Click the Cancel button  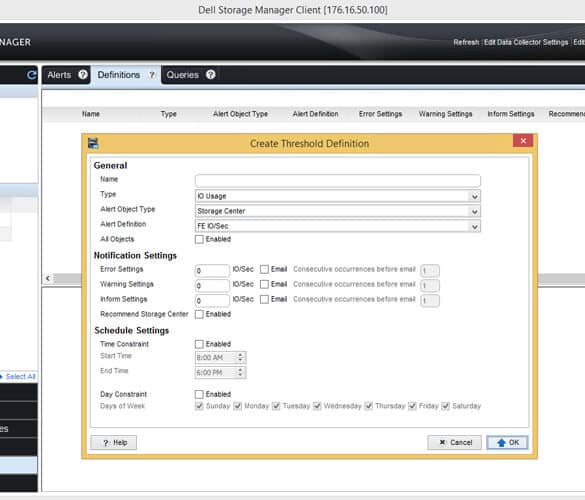454,443
